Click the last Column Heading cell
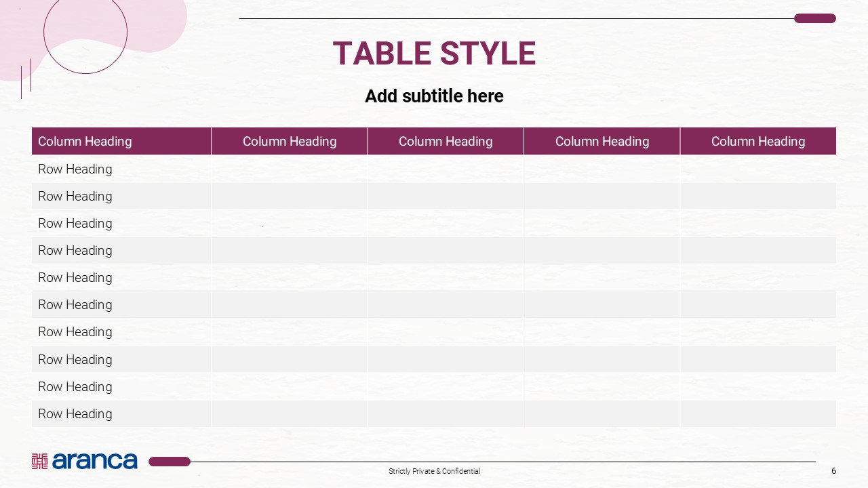868x488 pixels. tap(758, 141)
